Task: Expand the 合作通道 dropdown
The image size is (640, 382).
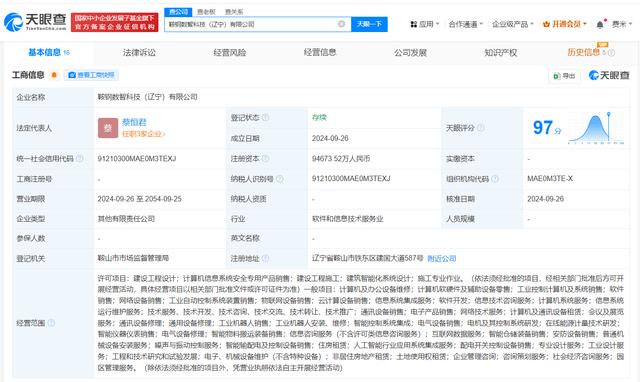Action: [466, 24]
